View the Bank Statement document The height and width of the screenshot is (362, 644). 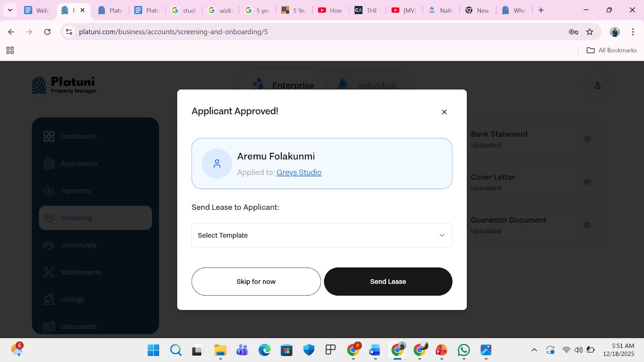pos(587,139)
